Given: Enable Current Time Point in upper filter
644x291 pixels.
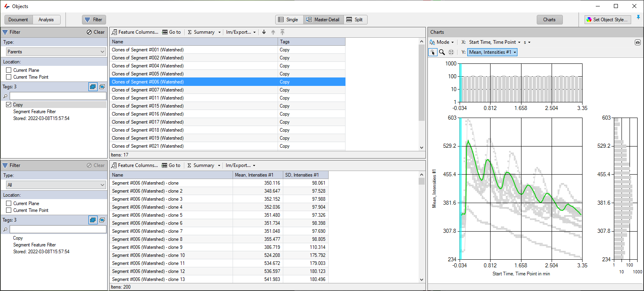Looking at the screenshot, I should click(x=9, y=77).
